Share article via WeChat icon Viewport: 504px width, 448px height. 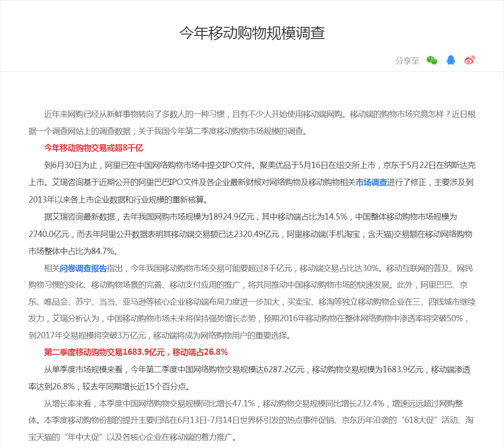point(432,60)
